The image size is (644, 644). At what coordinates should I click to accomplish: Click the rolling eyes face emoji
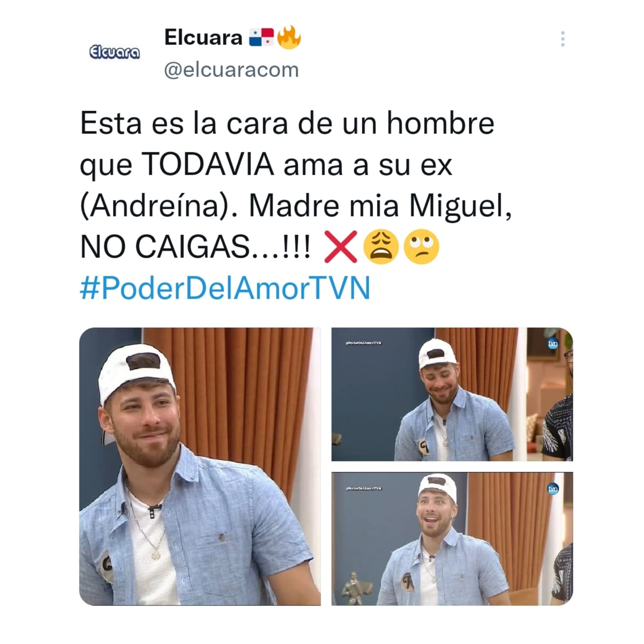pyautogui.click(x=421, y=247)
